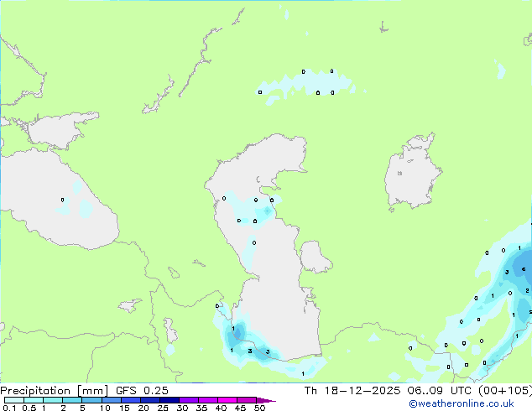Select the 20–25 mm legend swatch

(149, 400)
